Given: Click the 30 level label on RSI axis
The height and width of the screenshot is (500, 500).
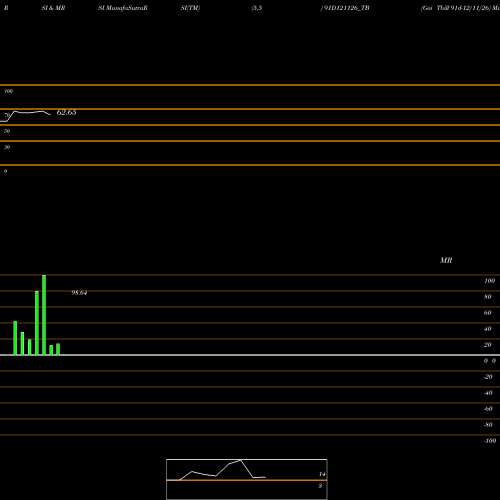Looking at the screenshot, I should [7, 147].
